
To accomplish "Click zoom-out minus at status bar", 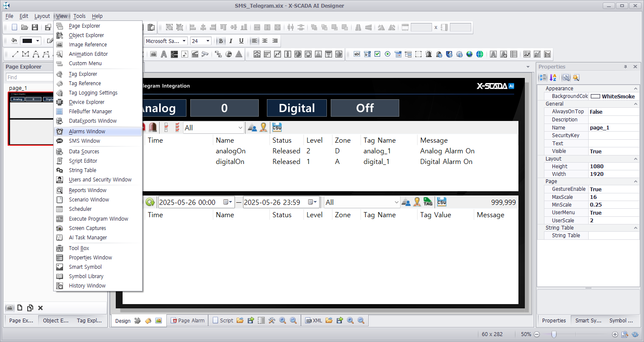I will [x=537, y=334].
